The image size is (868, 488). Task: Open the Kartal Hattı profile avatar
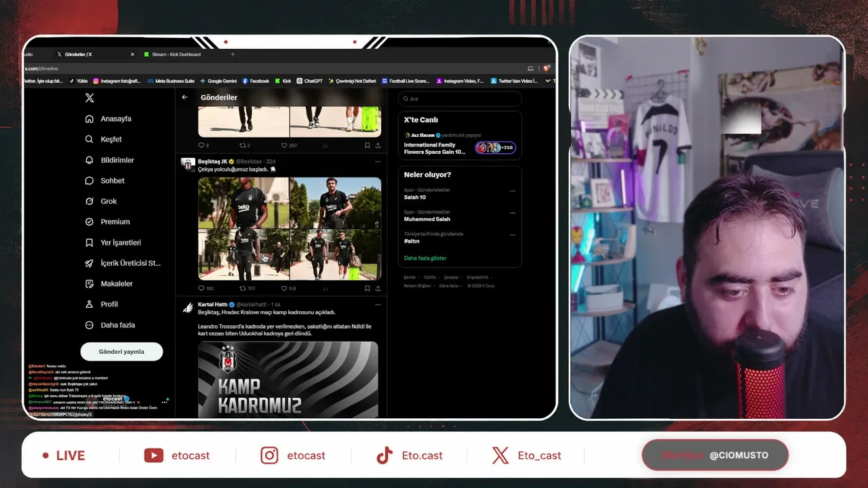coord(188,308)
